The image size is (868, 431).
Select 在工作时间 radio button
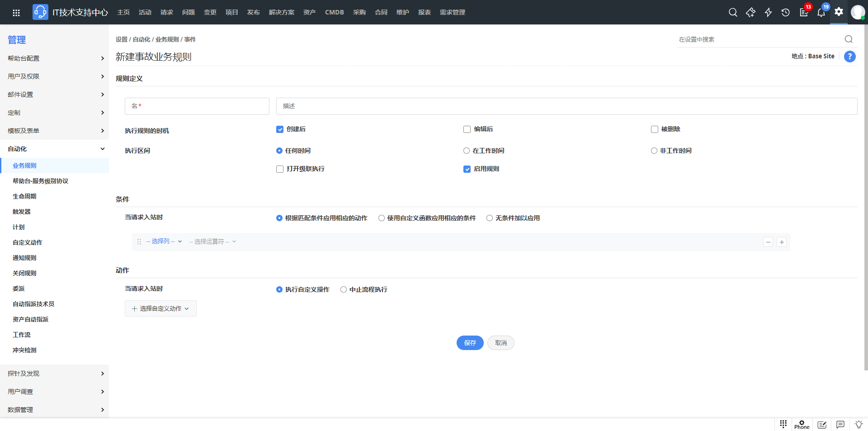[467, 151]
